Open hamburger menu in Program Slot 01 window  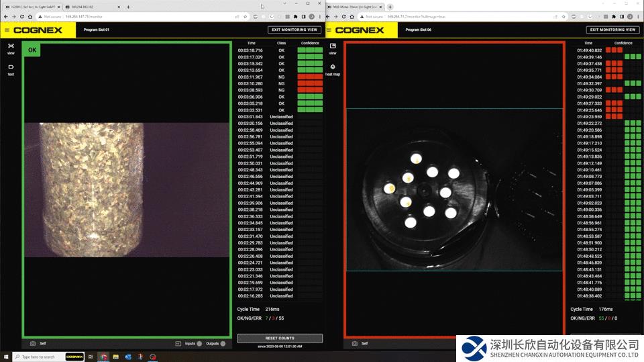click(x=7, y=30)
